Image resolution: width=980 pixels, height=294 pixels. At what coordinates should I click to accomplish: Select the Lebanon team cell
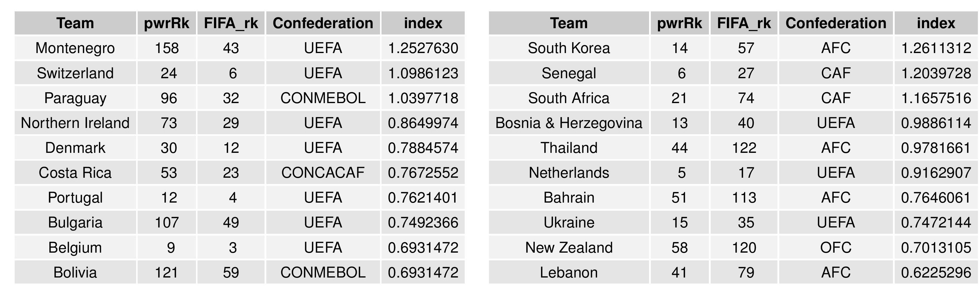[x=569, y=273]
